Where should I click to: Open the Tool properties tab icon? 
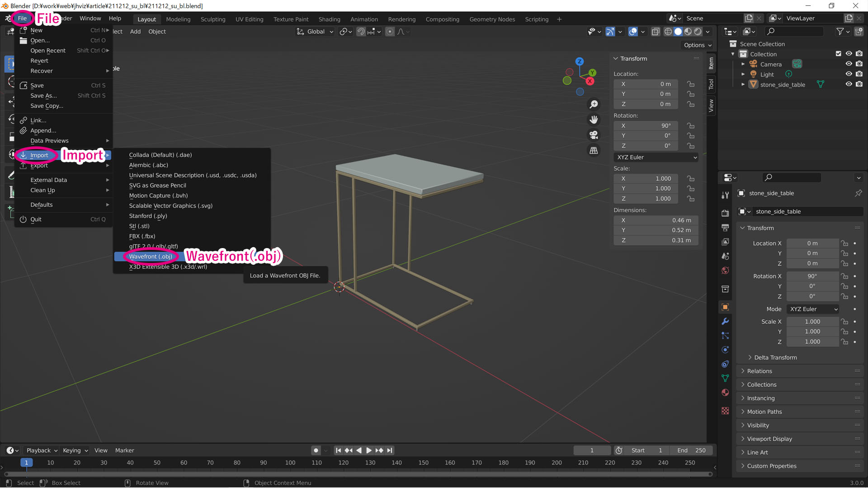click(x=725, y=195)
